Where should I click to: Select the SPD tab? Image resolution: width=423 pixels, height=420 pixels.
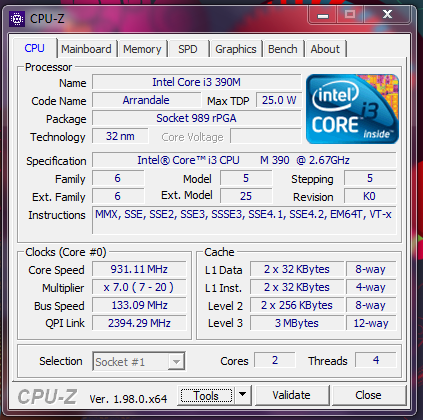(x=188, y=49)
